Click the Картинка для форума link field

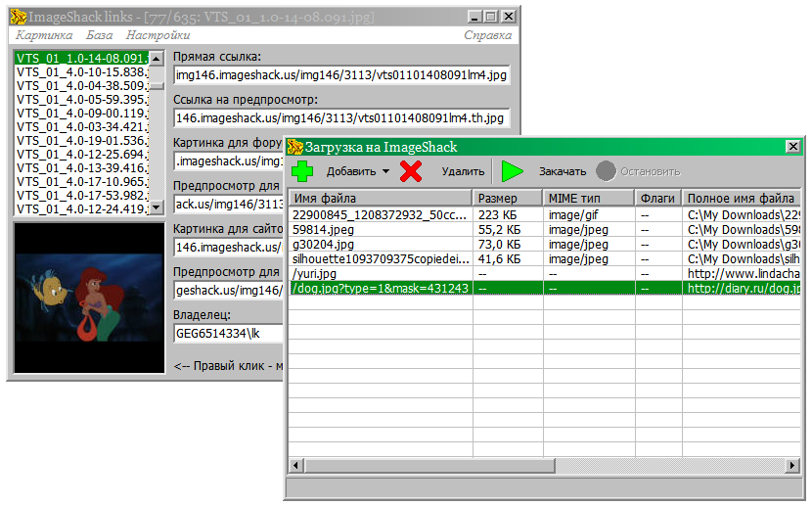pyautogui.click(x=229, y=161)
